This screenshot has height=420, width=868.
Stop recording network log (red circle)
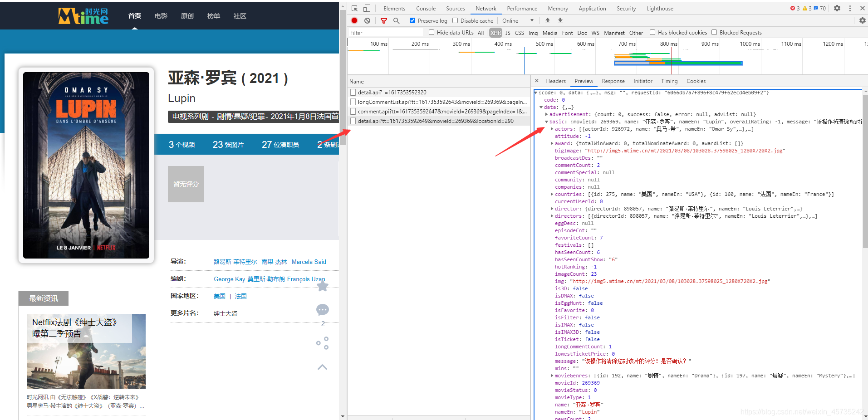point(354,20)
